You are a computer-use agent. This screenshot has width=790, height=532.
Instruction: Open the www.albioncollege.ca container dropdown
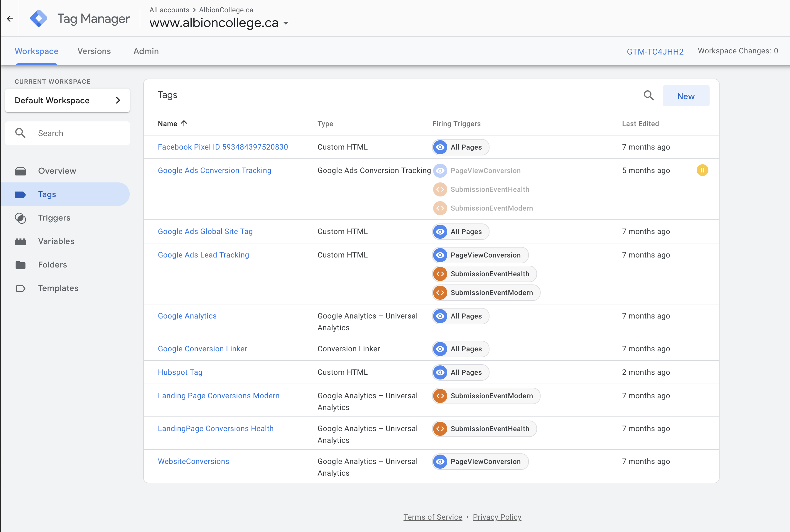click(x=286, y=23)
